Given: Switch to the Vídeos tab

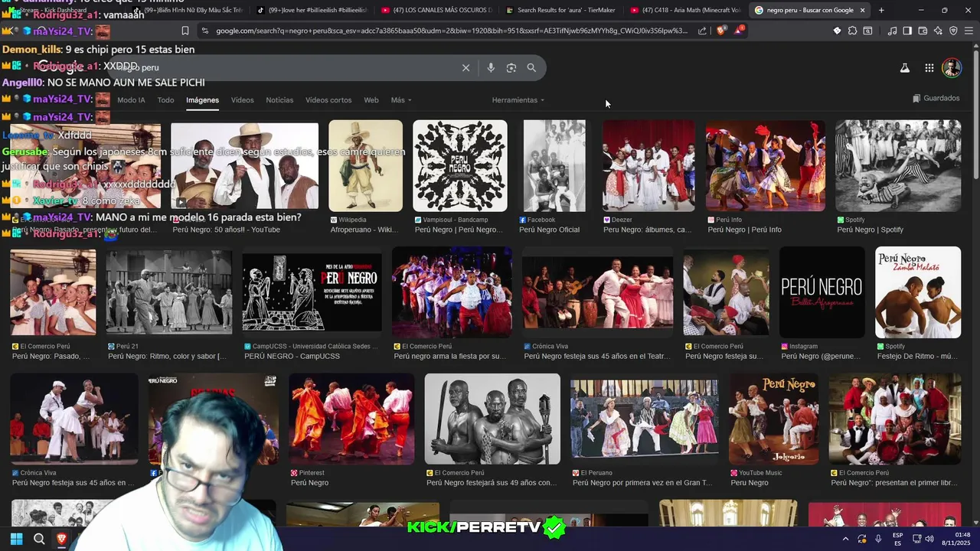Looking at the screenshot, I should tap(242, 100).
